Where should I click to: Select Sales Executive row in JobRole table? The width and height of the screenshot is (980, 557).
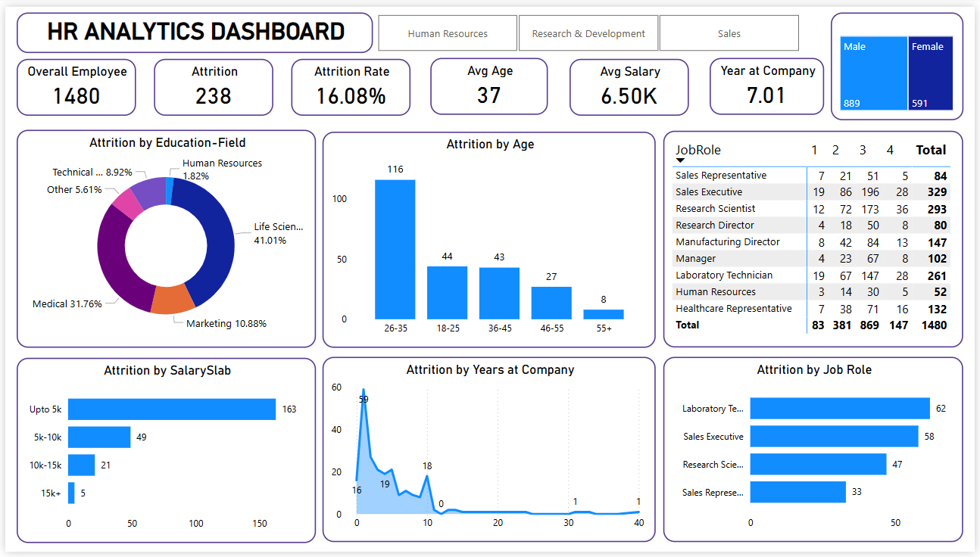tap(811, 192)
